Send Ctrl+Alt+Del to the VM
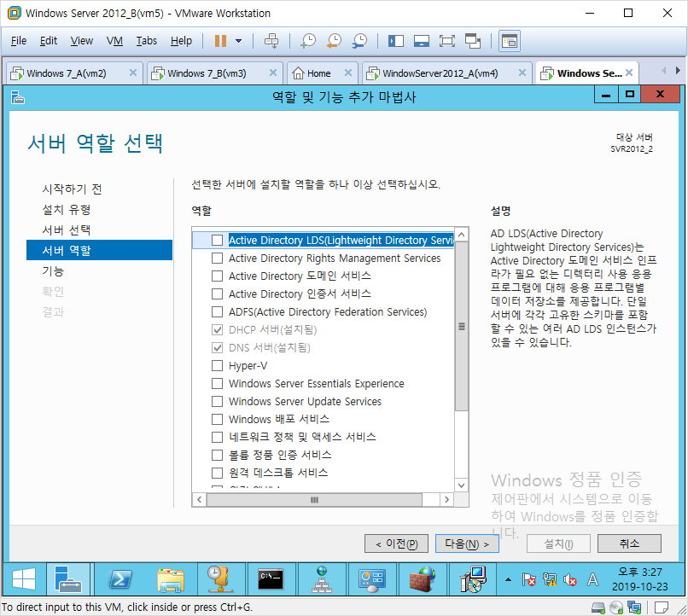688x616 pixels. (271, 41)
